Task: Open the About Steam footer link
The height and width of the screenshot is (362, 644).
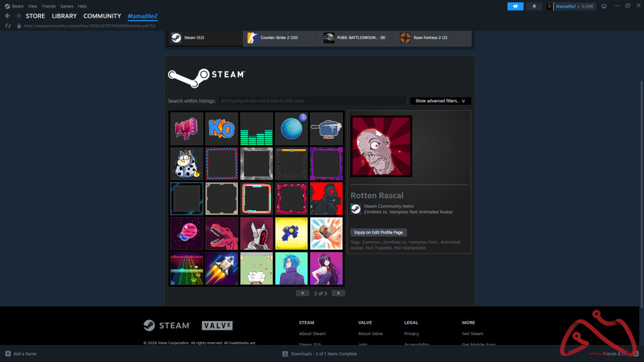Action: tap(312, 334)
